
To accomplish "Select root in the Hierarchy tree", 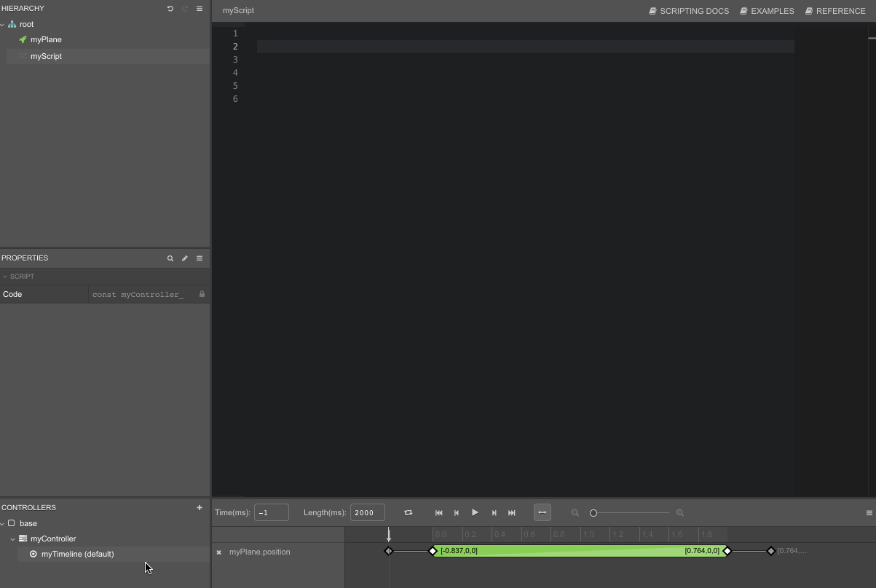I will [x=26, y=24].
